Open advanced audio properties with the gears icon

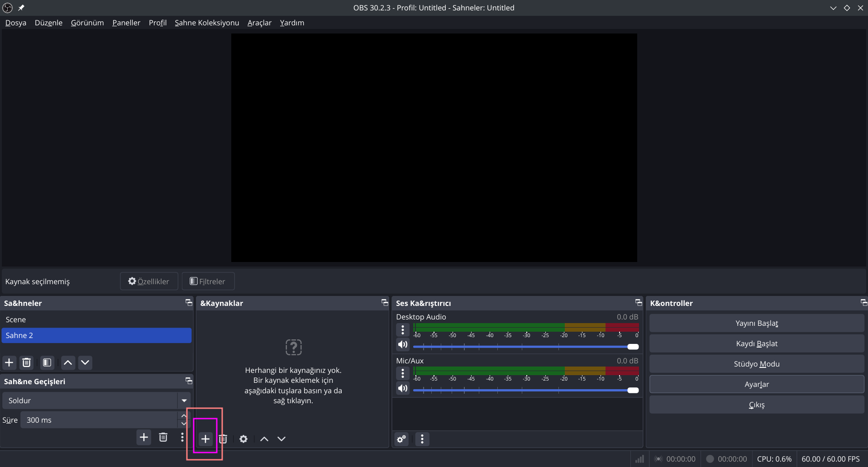tap(402, 439)
